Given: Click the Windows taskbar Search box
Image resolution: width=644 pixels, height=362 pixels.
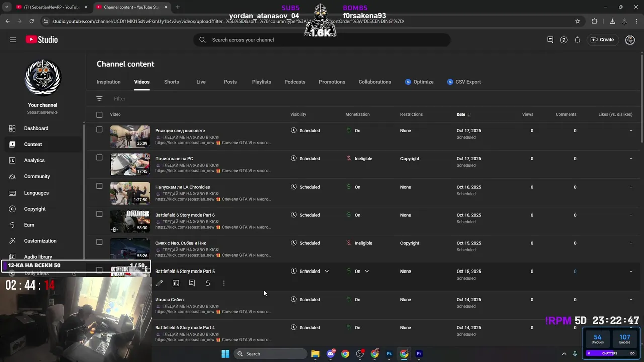Looking at the screenshot, I should tap(270, 354).
